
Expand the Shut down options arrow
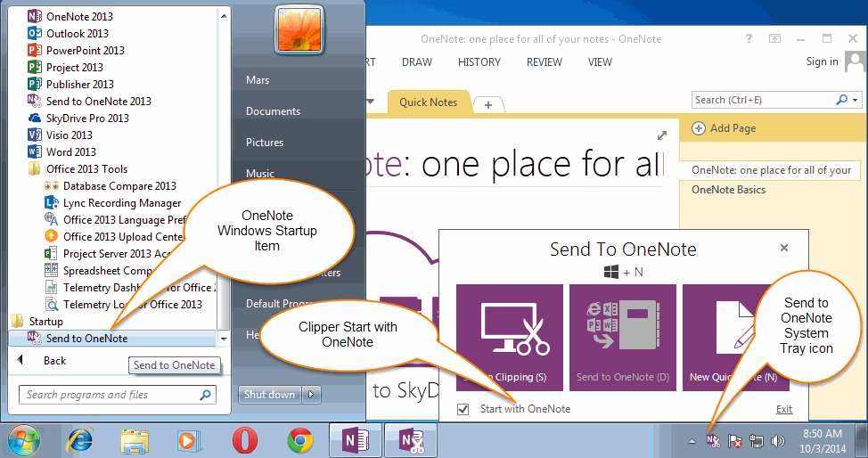pyautogui.click(x=311, y=395)
